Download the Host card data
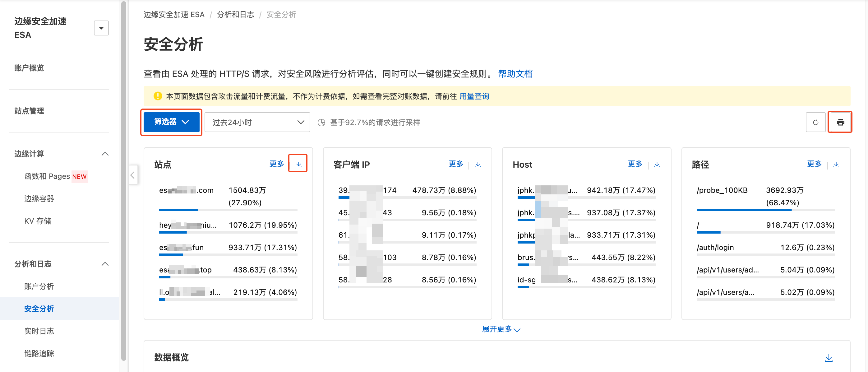The height and width of the screenshot is (372, 868). click(657, 164)
